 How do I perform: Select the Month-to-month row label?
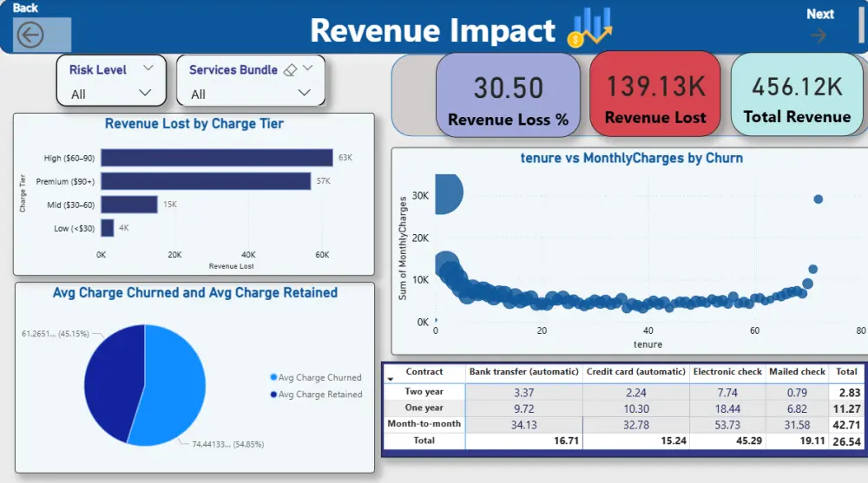(424, 424)
